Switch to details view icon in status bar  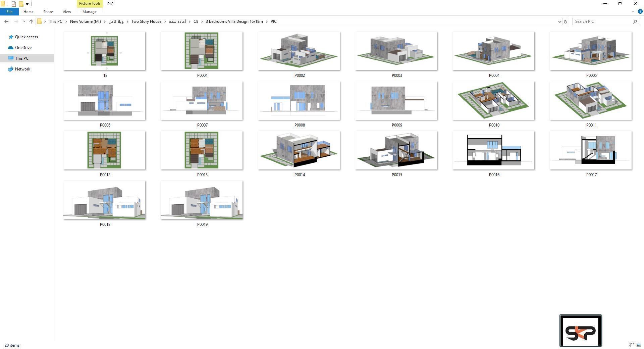[632, 345]
